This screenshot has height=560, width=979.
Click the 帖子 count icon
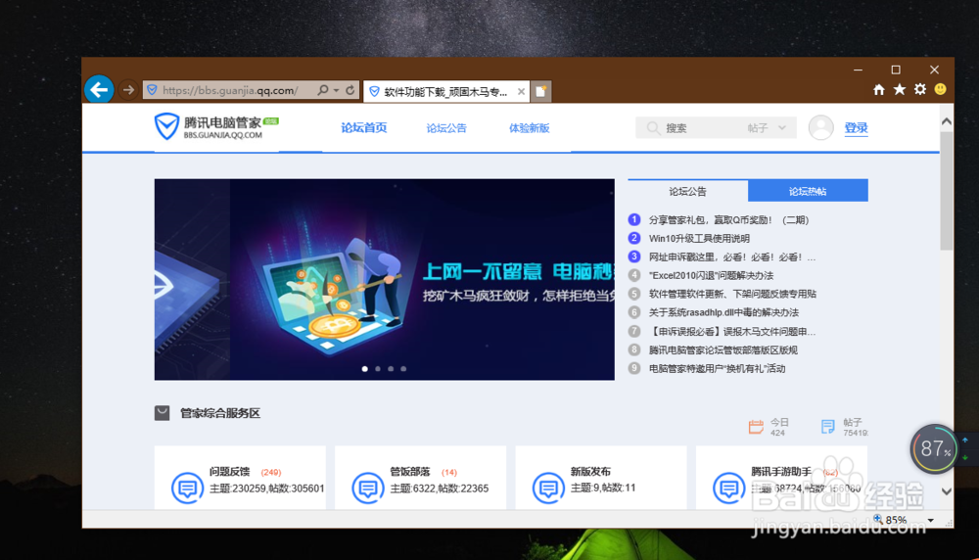pyautogui.click(x=828, y=427)
